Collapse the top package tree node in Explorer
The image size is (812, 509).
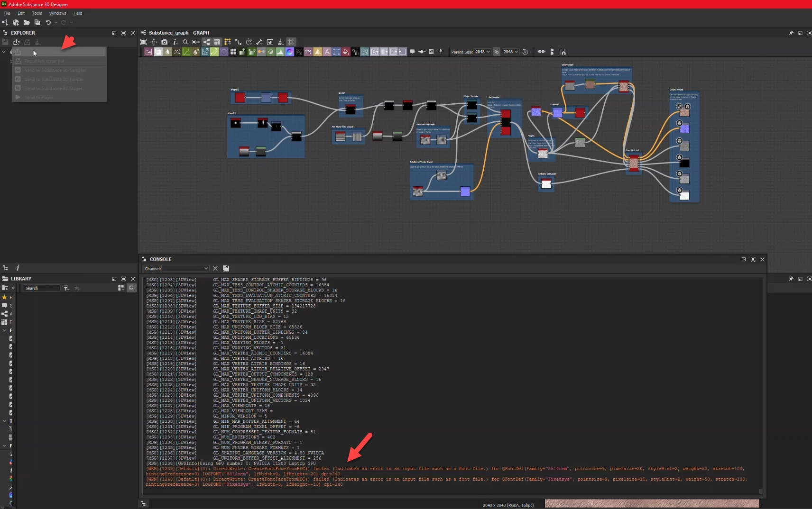click(x=4, y=52)
